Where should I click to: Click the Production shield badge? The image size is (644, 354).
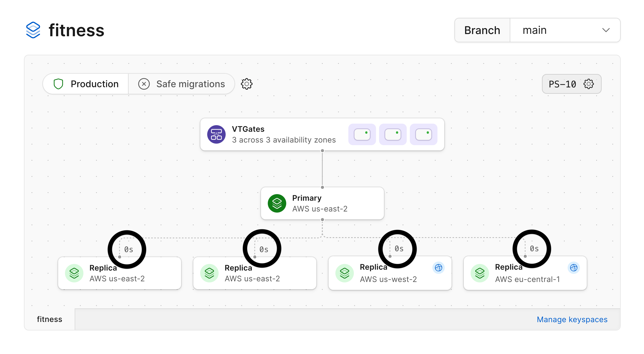(86, 84)
